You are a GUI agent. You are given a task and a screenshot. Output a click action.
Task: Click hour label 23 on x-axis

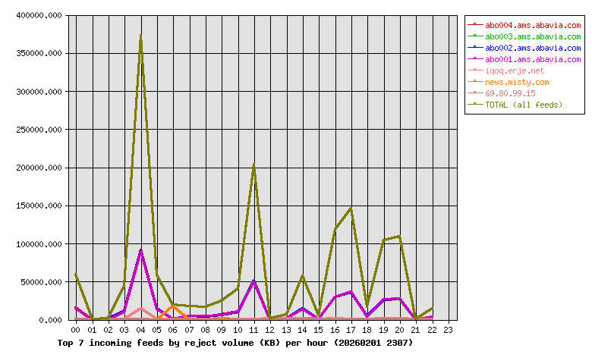tap(448, 330)
